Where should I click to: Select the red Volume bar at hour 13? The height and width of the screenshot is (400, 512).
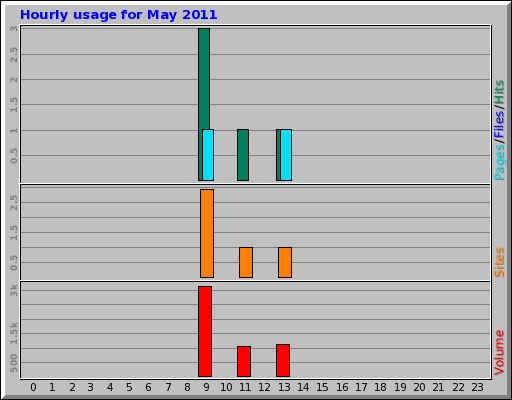pyautogui.click(x=283, y=360)
